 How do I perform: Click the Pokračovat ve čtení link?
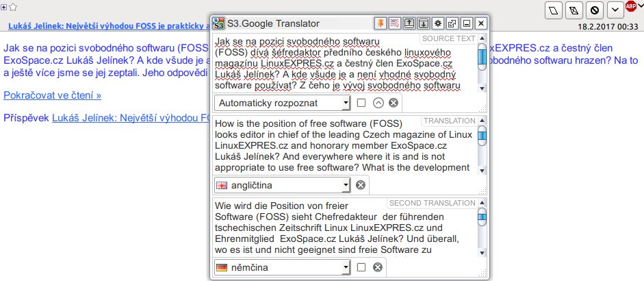[x=52, y=95]
